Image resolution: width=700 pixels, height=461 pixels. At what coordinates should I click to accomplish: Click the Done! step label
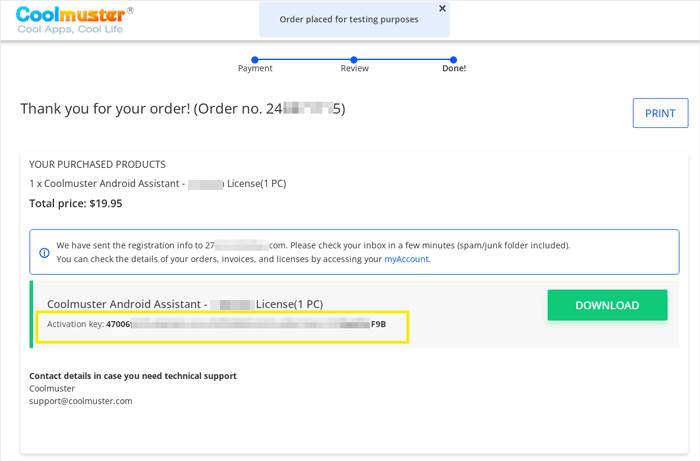(x=454, y=68)
